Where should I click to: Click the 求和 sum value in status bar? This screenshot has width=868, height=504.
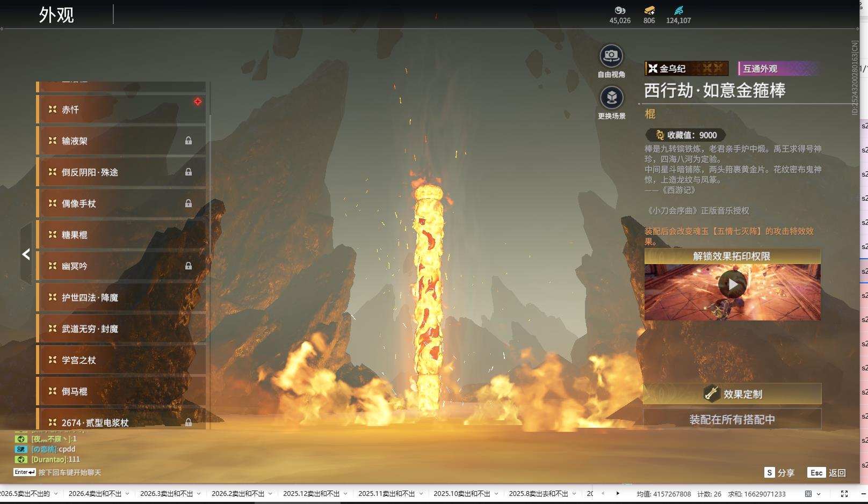(x=757, y=494)
